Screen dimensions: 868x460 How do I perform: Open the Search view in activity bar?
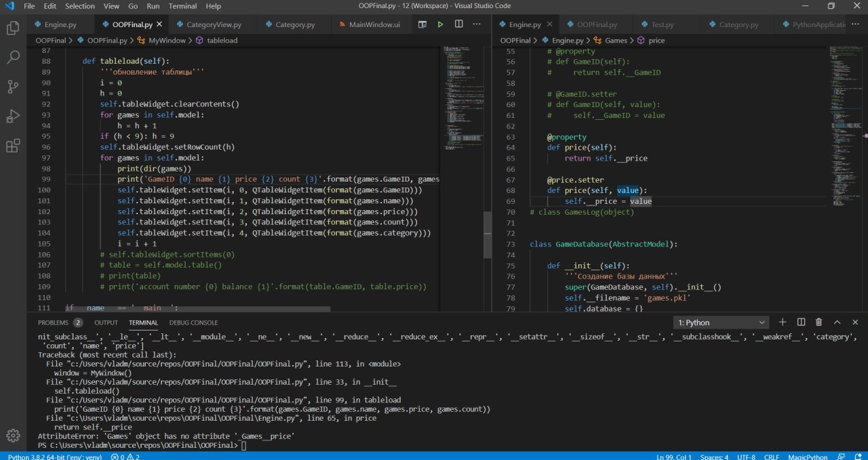point(13,58)
